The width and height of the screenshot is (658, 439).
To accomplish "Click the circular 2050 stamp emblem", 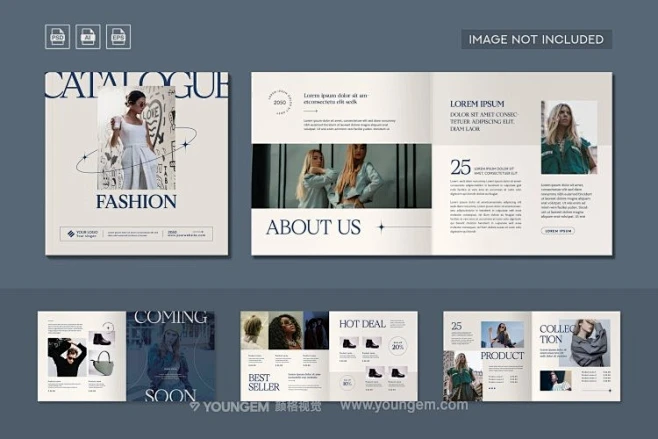I will [279, 102].
